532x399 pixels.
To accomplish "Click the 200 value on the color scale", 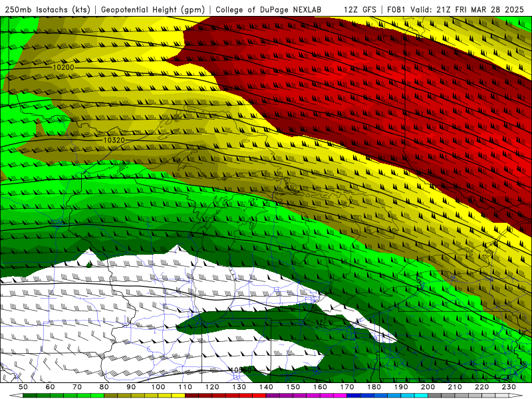I will [428, 387].
